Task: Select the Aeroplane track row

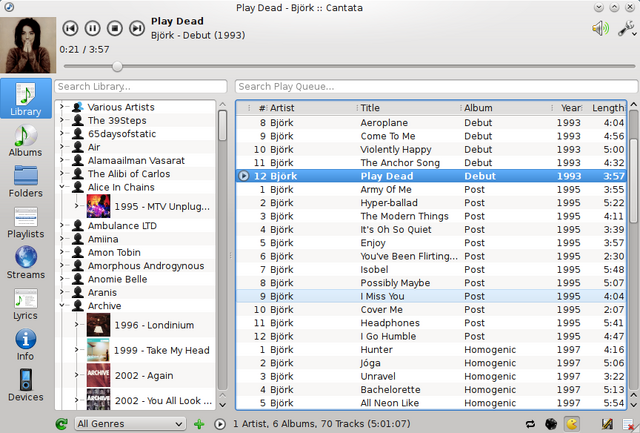Action: pyautogui.click(x=431, y=123)
